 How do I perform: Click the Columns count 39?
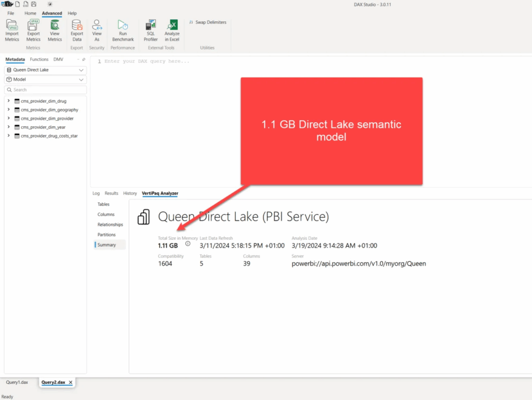247,264
